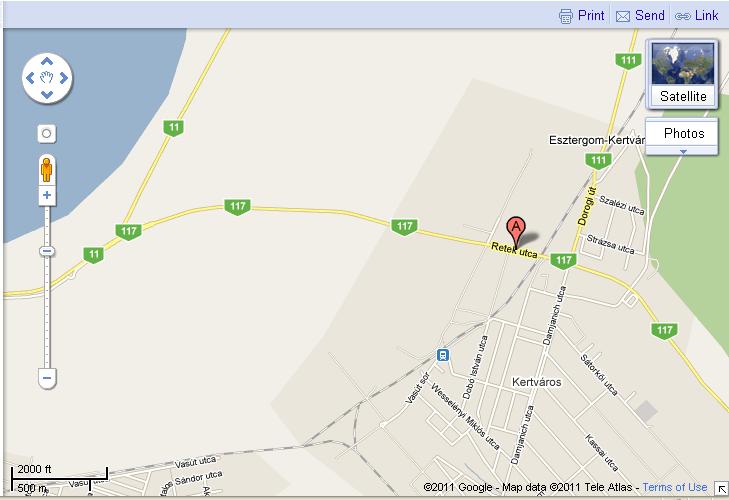Click the red marker A on Retek utca
This screenshot has height=500, width=729.
(516, 232)
